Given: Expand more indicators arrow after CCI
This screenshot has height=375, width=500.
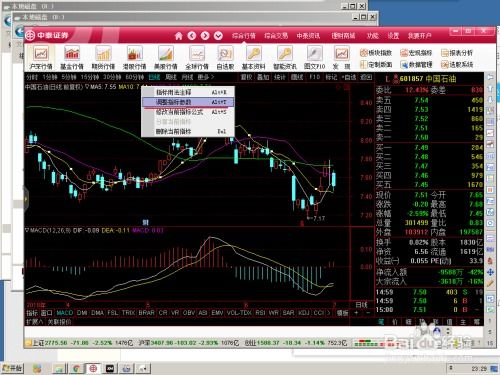Looking at the screenshot, I should [x=329, y=313].
